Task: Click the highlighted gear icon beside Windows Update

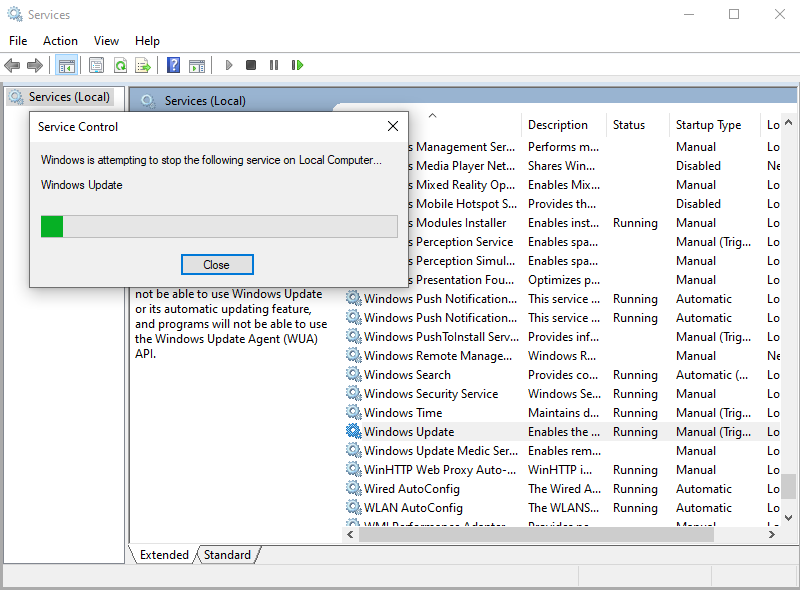Action: click(353, 431)
